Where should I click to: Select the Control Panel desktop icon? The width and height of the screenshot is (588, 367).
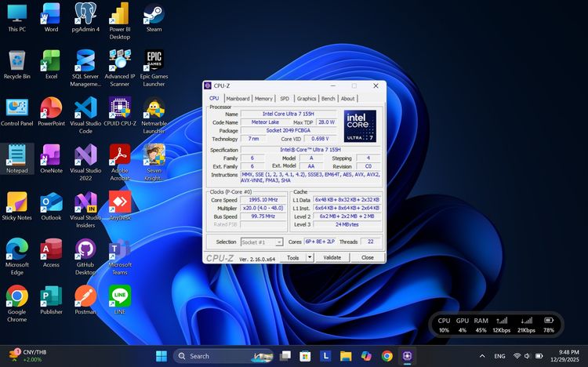point(17,112)
